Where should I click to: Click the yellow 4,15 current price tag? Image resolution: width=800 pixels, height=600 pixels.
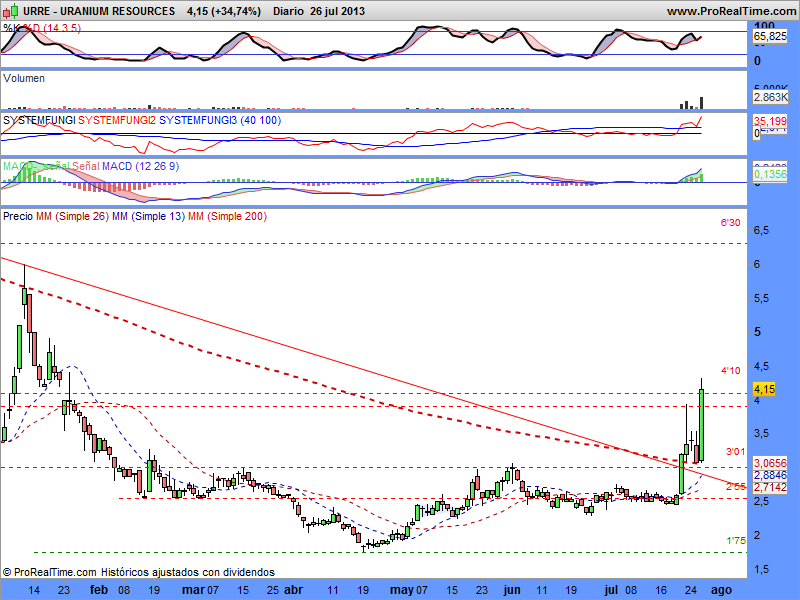tap(764, 389)
